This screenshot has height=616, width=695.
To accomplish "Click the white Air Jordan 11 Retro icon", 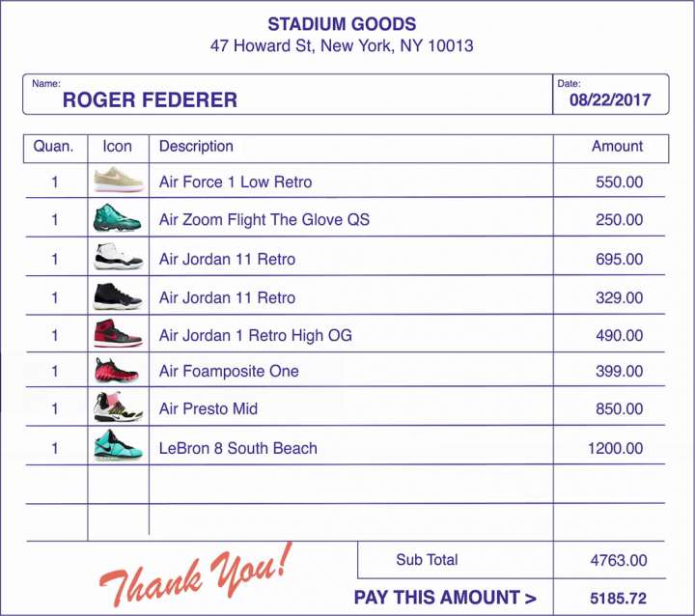I will pyautogui.click(x=118, y=258).
